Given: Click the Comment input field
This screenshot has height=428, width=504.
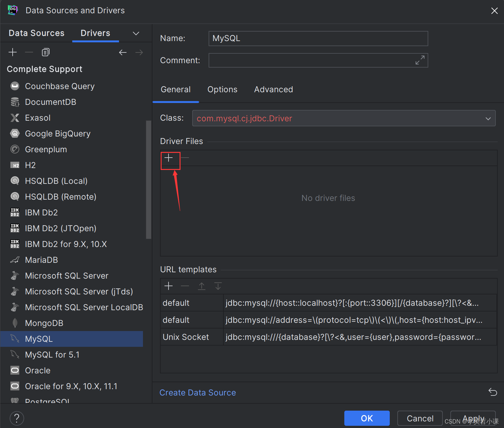Looking at the screenshot, I should pyautogui.click(x=318, y=60).
